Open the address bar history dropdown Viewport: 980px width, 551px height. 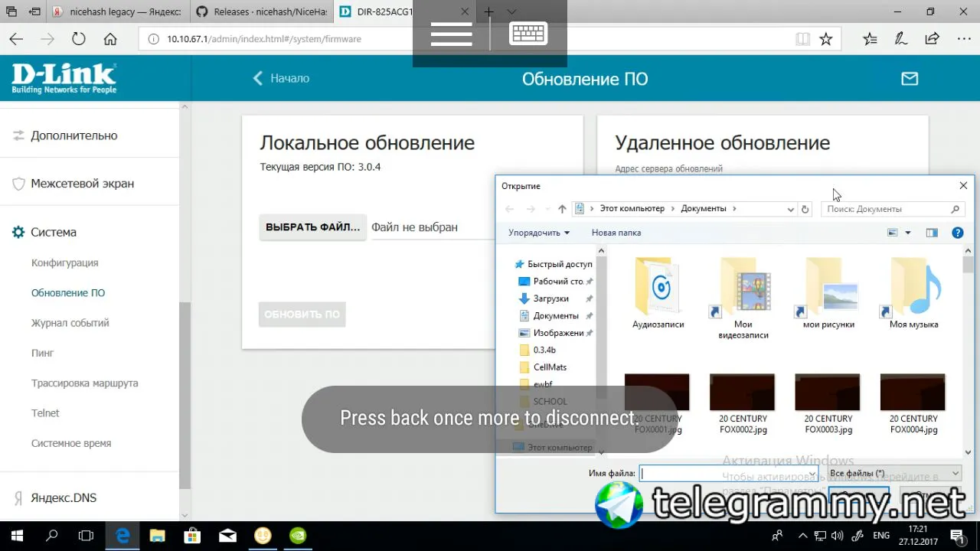[x=791, y=209]
